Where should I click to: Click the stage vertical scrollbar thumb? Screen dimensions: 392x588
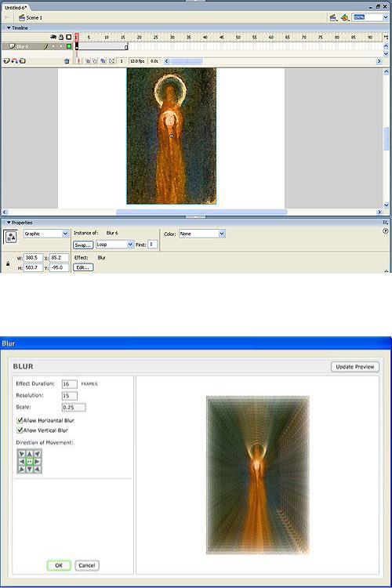(386, 139)
